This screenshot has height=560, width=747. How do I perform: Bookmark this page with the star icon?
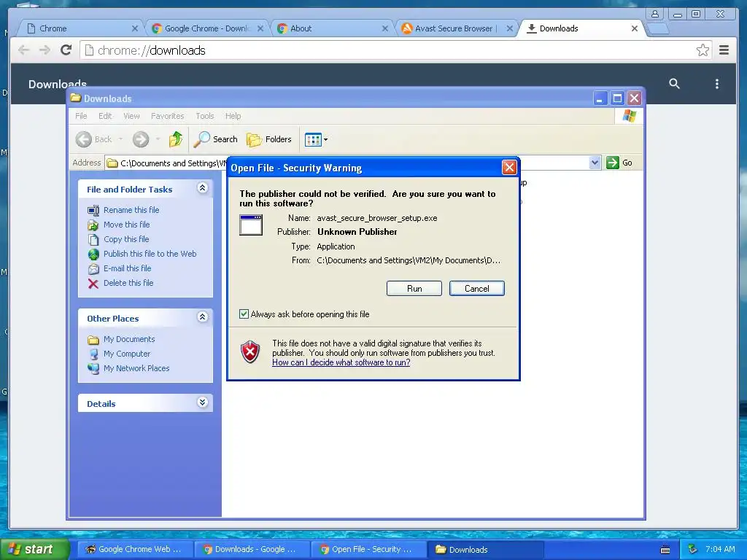point(703,50)
